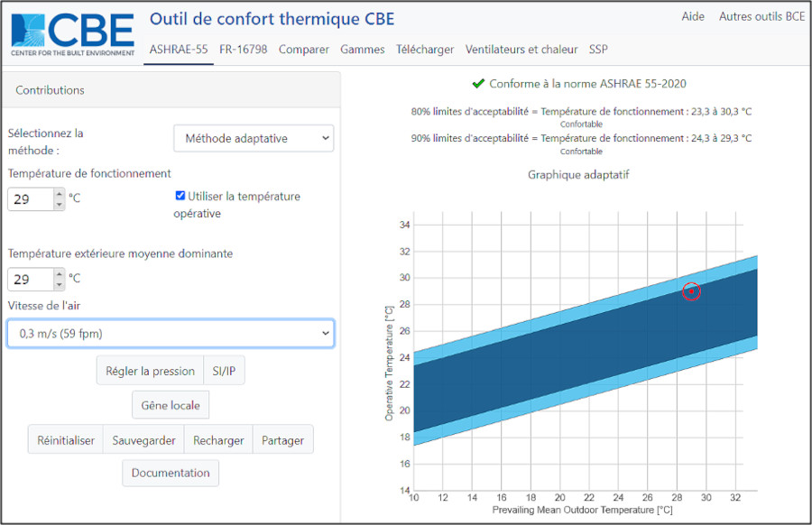Open the Comparer tab

pos(303,50)
